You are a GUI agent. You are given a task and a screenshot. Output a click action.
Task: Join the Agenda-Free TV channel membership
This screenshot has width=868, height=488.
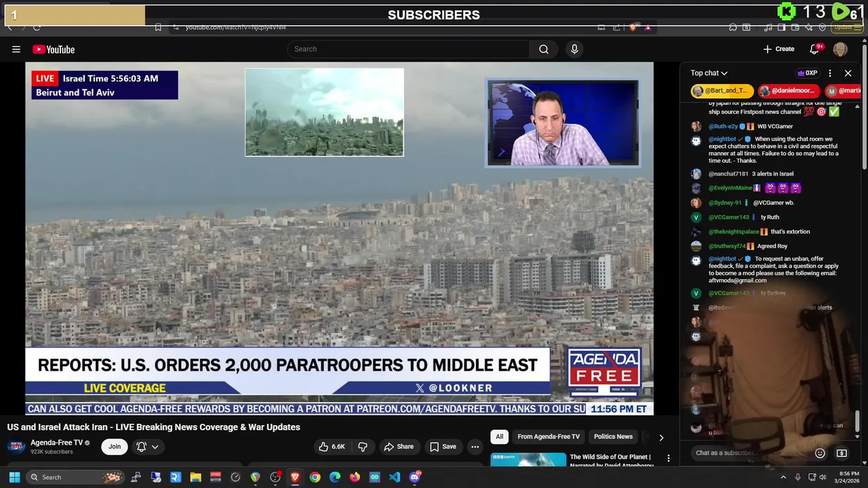pos(115,447)
